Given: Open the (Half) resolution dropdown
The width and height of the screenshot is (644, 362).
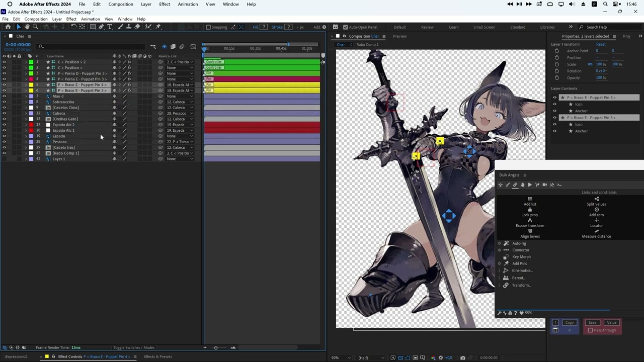Looking at the screenshot, I should click(371, 357).
